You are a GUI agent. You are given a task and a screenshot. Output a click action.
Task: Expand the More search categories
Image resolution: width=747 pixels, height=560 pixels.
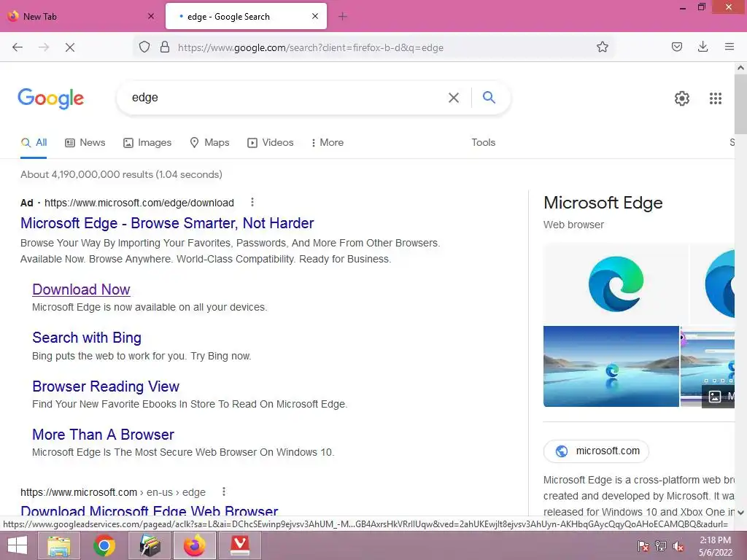(x=327, y=142)
